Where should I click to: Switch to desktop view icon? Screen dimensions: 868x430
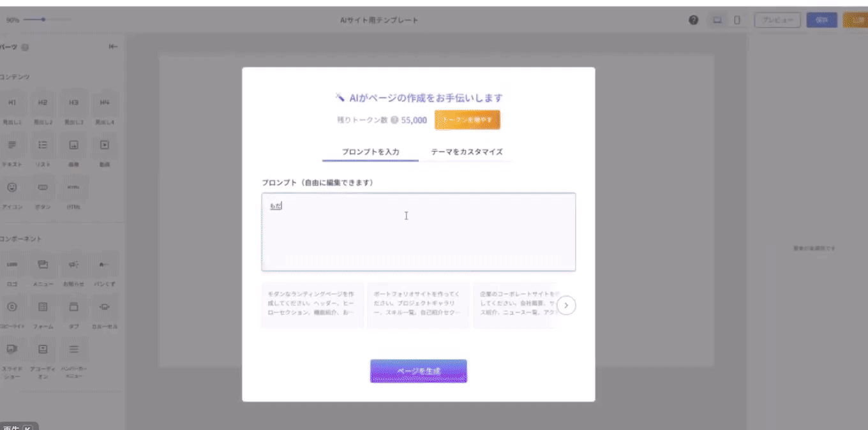coord(717,20)
